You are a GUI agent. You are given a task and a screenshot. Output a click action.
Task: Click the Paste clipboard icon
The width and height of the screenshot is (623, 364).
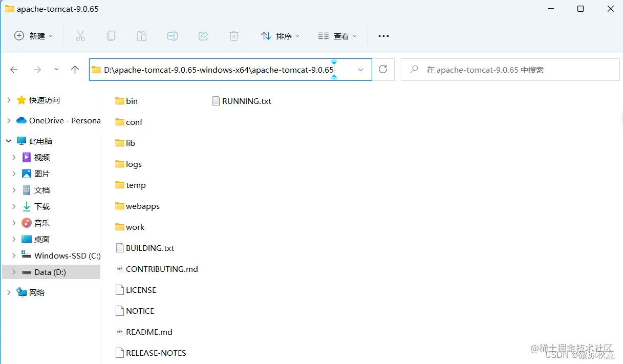point(141,36)
